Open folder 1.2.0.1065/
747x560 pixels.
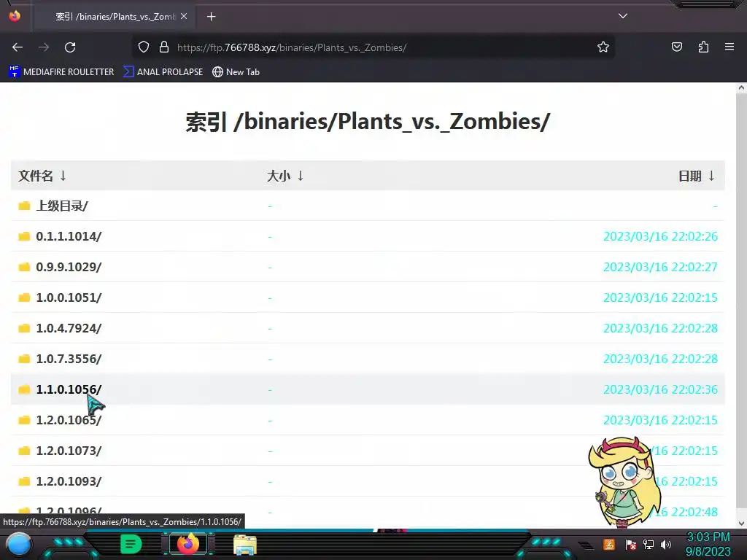coord(69,420)
